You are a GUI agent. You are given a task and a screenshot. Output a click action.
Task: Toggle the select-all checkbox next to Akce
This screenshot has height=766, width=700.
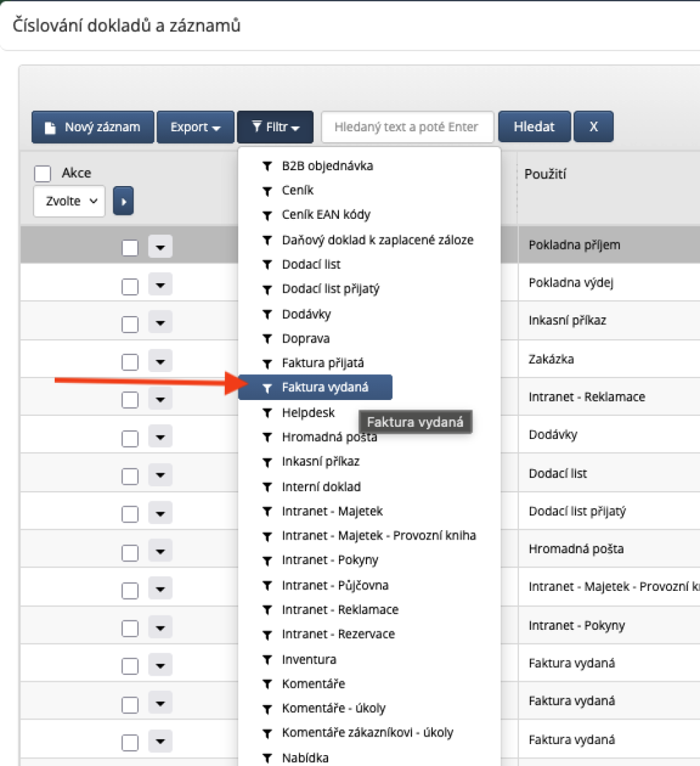(42, 174)
